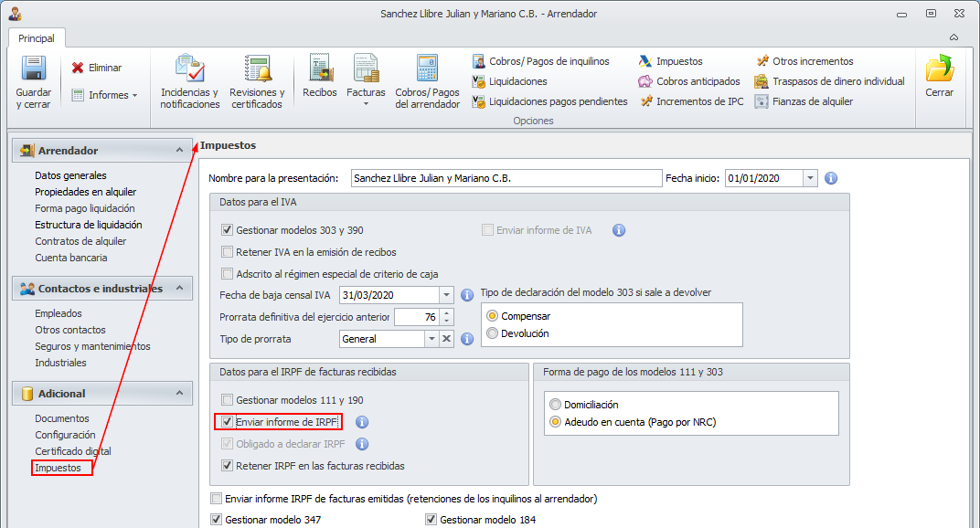The height and width of the screenshot is (528, 980).
Task: Open Cuenta bancaria
Action: pyautogui.click(x=71, y=258)
